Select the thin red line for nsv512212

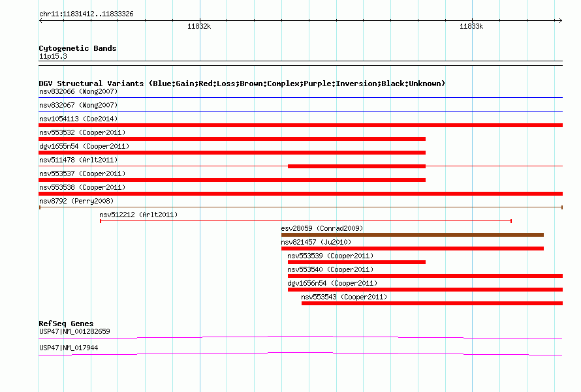pos(306,221)
